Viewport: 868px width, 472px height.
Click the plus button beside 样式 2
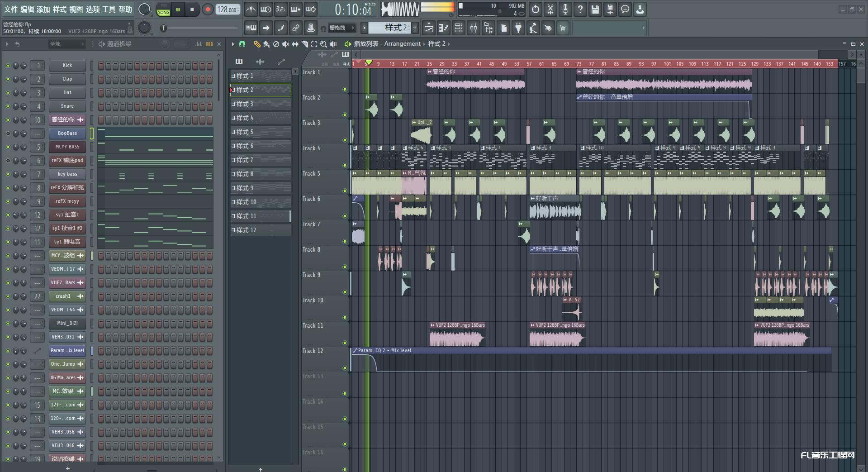(x=415, y=28)
